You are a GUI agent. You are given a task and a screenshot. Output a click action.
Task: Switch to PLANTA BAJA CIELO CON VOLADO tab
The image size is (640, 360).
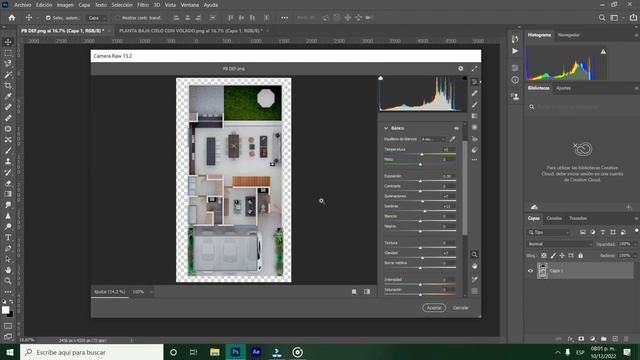[191, 31]
